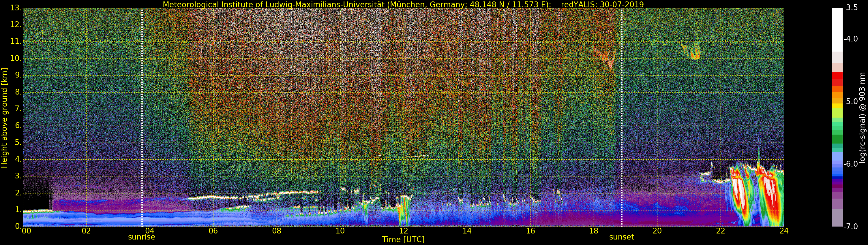The image size is (868, 245).
Task: Click the '8.' height tick label
Action: 18,92
